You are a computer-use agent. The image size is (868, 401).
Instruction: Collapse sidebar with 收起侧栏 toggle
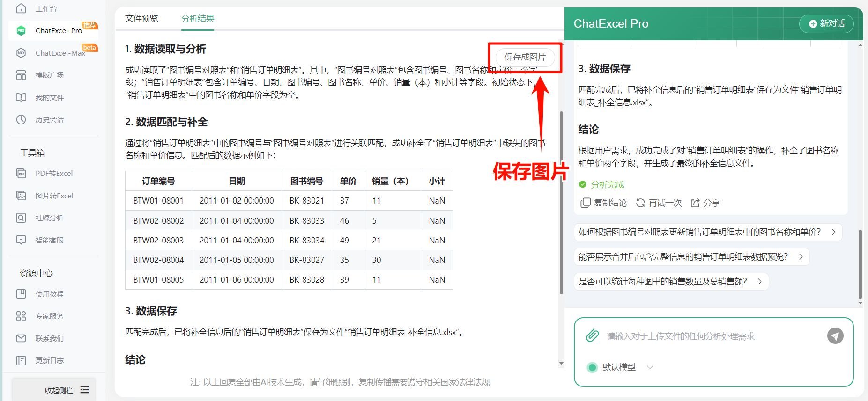click(x=85, y=390)
